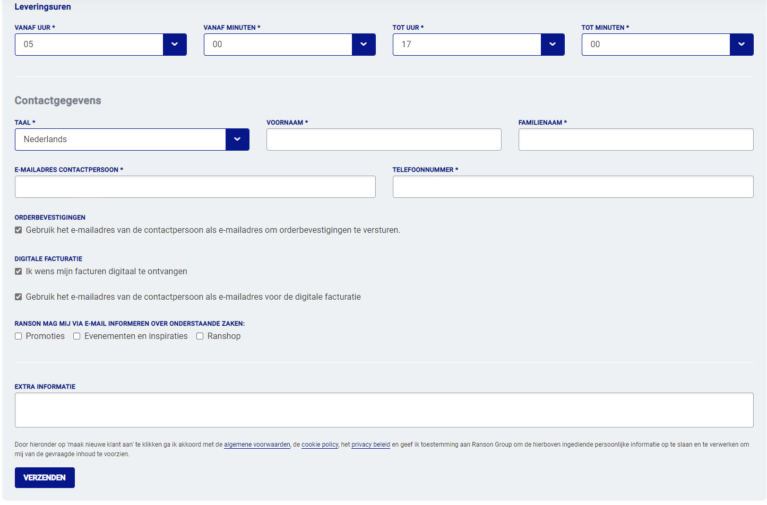Check Evenementen en inspiraties option

[x=77, y=336]
